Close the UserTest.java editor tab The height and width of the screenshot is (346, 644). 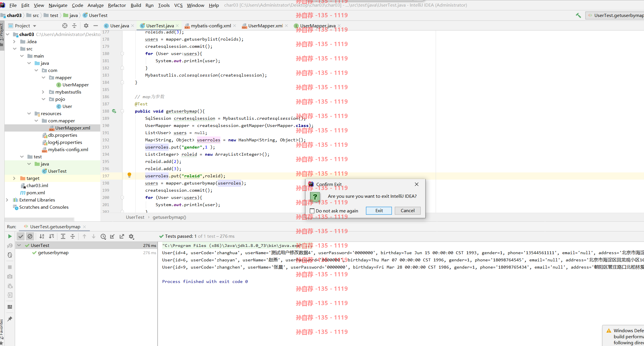coord(177,26)
